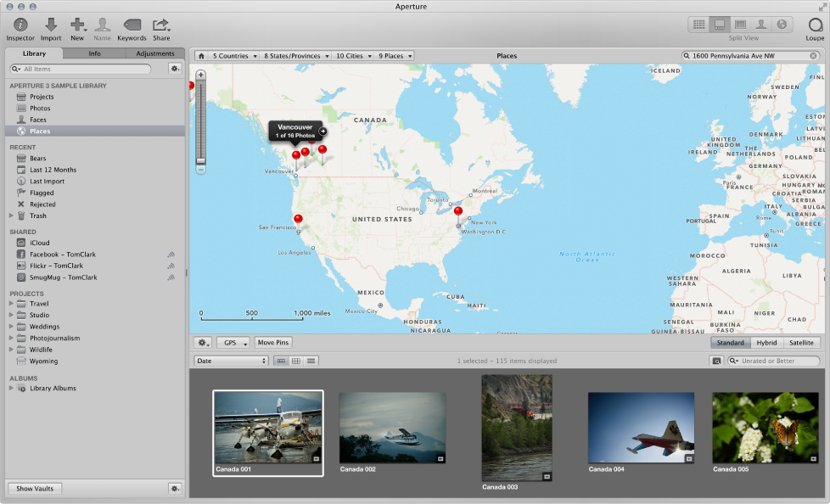This screenshot has width=830, height=504.
Task: Open the map action gear menu
Action: pos(202,342)
